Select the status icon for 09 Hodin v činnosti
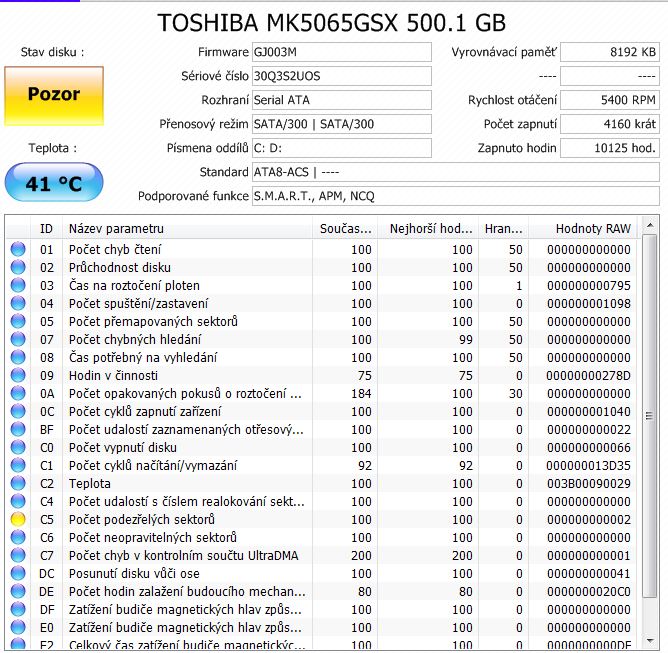668x653 pixels. click(18, 376)
